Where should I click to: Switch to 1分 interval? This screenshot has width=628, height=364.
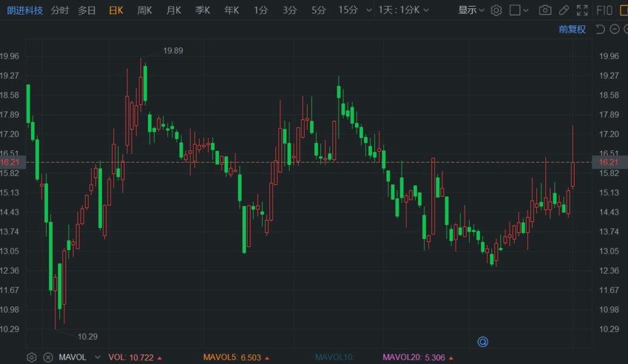[260, 10]
